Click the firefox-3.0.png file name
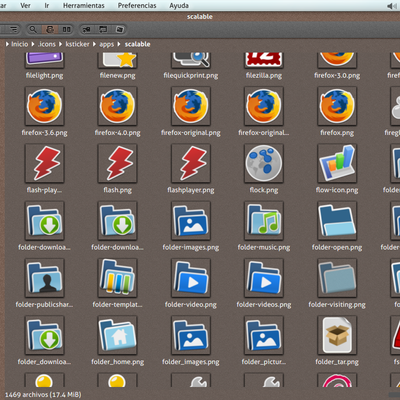The height and width of the screenshot is (400, 400). click(x=337, y=76)
